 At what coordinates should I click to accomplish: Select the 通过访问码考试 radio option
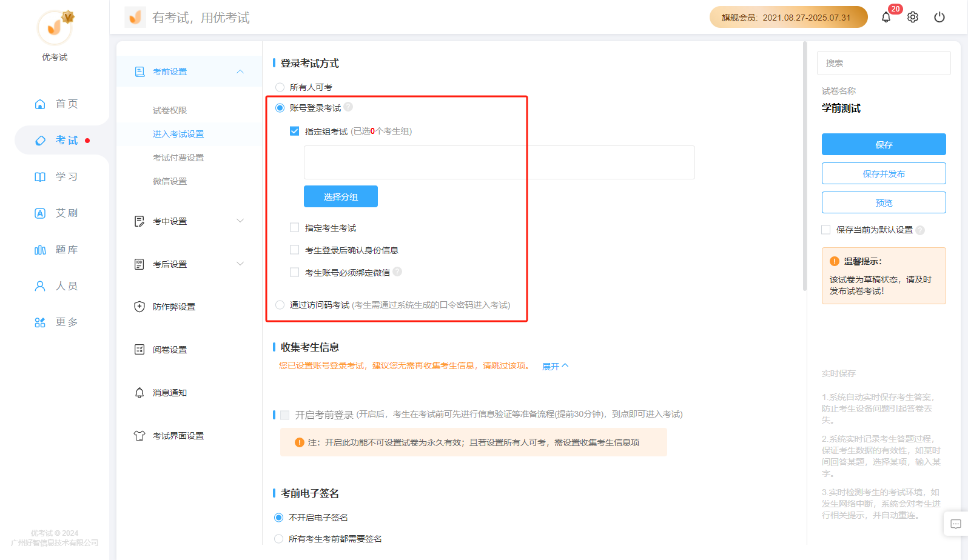coord(280,305)
